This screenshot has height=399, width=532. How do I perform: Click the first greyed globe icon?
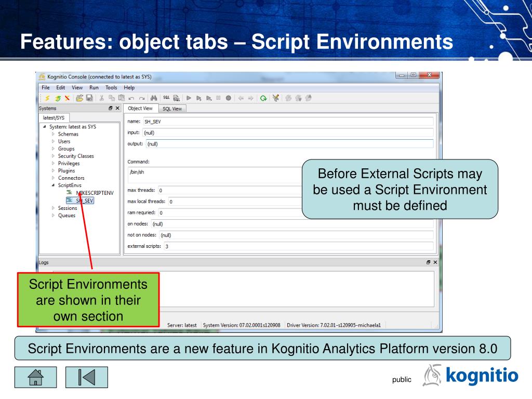pos(288,98)
